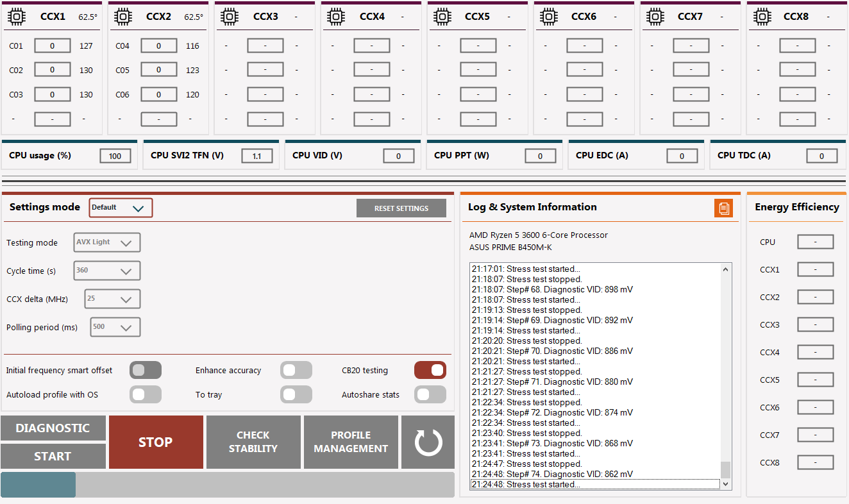Click the C06 core value field

click(158, 95)
